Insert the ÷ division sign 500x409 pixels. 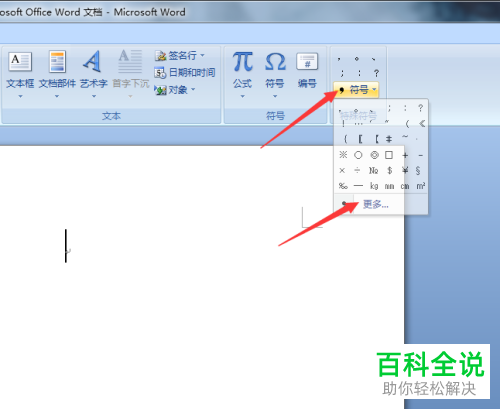click(357, 171)
